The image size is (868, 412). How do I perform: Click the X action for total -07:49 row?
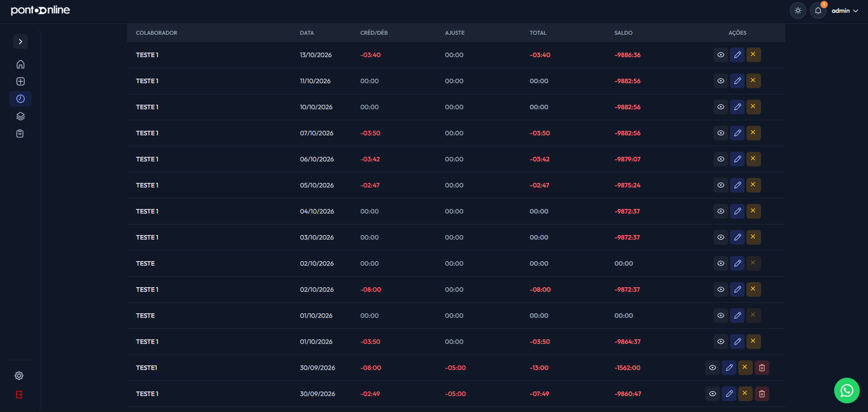745,394
